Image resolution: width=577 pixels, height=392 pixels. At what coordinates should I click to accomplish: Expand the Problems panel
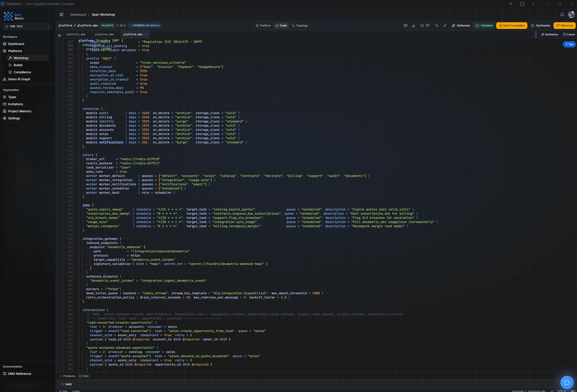click(67, 376)
